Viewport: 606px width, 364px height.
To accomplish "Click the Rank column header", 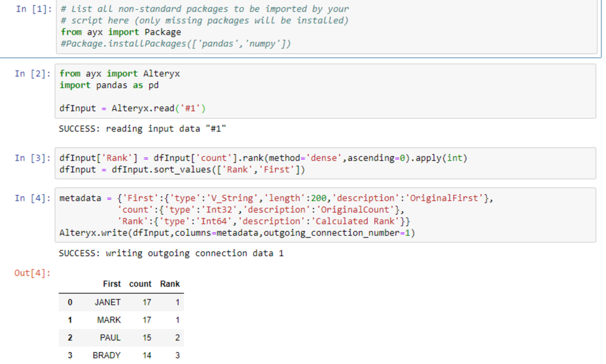I will [169, 284].
